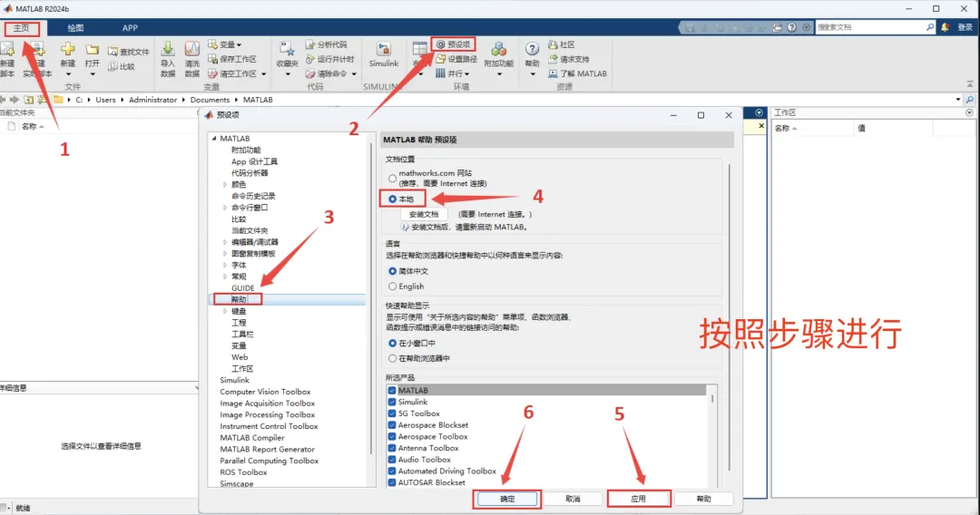Screen dimensions: 980x515
Task: Click 登录 at top right
Action: pos(965,27)
